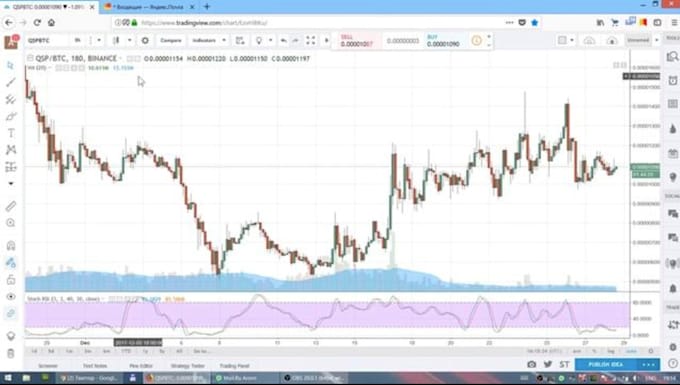Click Remove Drawings trash icon
This screenshot has width=680, height=385.
click(x=11, y=353)
